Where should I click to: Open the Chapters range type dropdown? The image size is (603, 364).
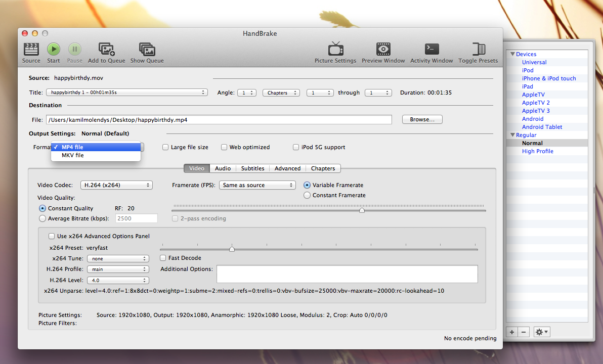(x=281, y=93)
